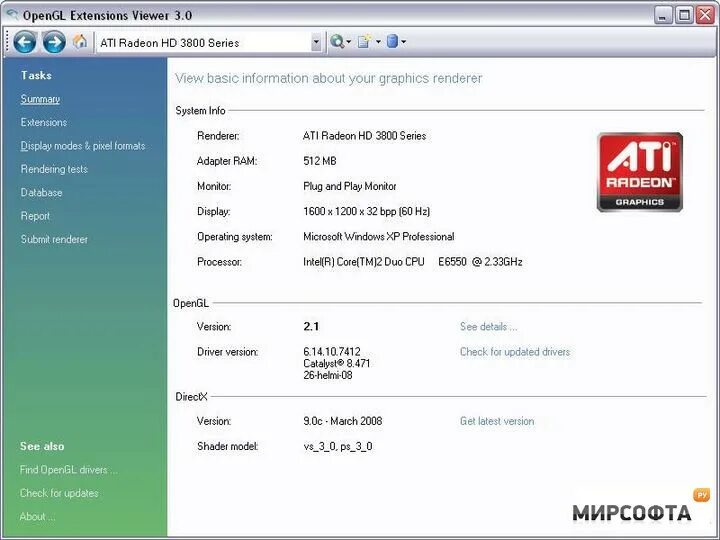Click the Plug and Play Monitor value
This screenshot has width=720, height=540.
point(349,186)
